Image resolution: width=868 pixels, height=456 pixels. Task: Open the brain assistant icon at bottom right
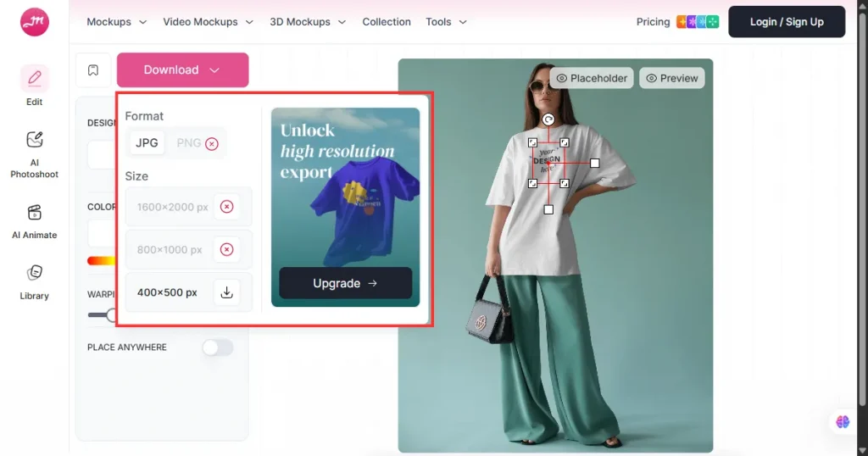pos(843,422)
